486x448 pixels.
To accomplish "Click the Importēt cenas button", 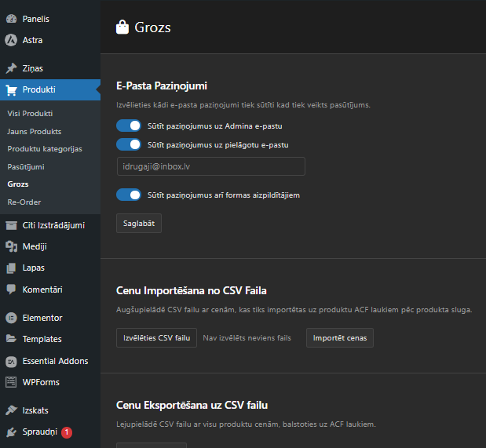I will coord(340,338).
